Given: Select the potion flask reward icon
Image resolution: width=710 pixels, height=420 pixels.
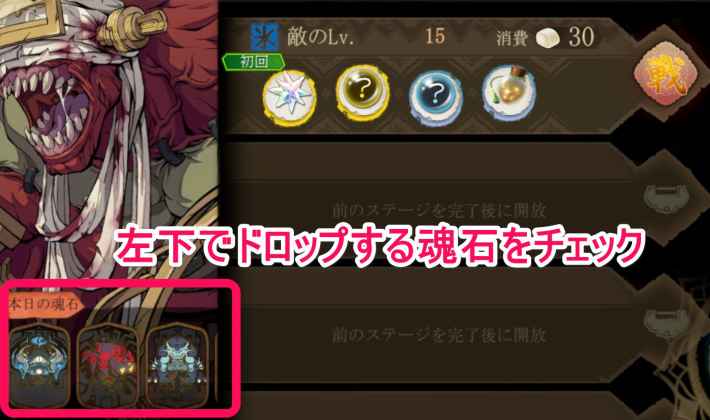Looking at the screenshot, I should (x=509, y=95).
